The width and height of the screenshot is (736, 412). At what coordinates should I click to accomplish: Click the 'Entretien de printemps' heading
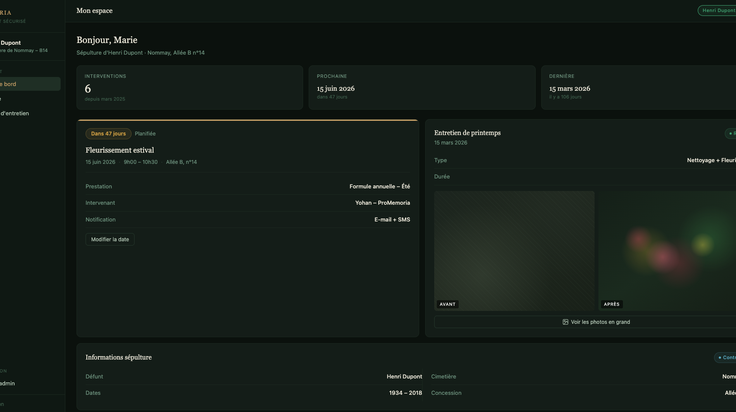[x=468, y=133]
